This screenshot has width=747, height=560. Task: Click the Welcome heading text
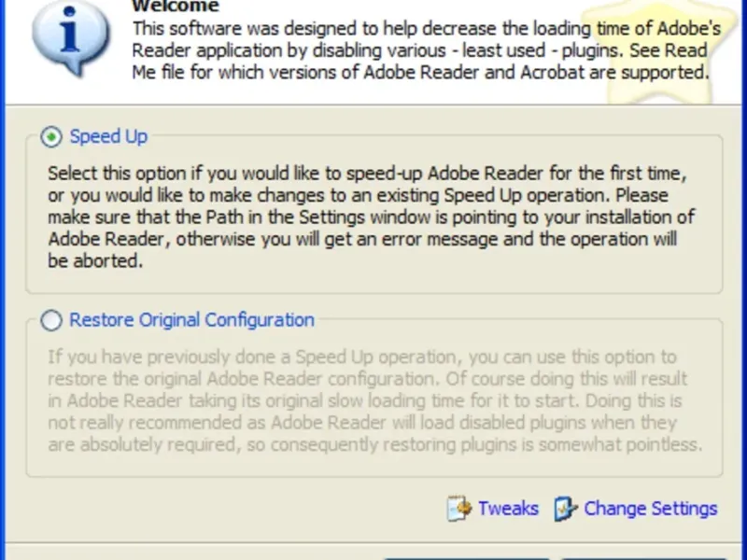coord(176,7)
